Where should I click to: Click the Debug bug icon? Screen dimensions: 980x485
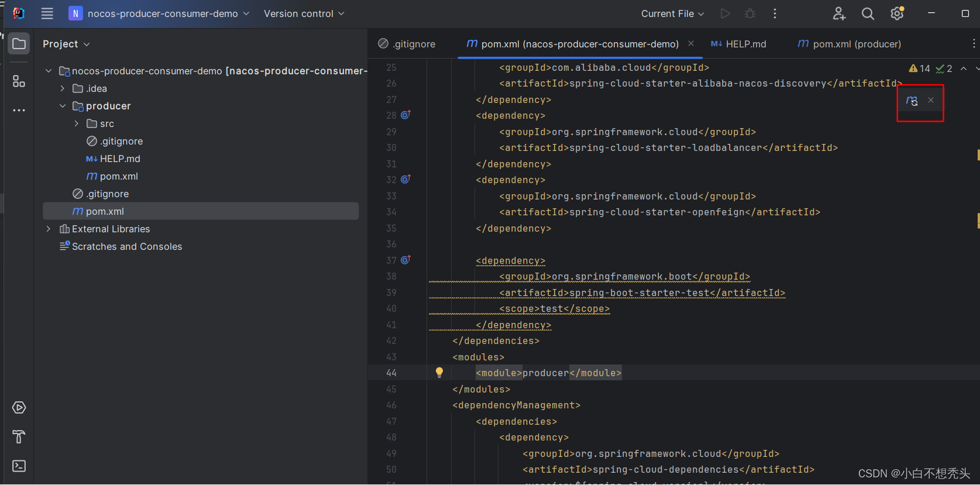pyautogui.click(x=750, y=13)
